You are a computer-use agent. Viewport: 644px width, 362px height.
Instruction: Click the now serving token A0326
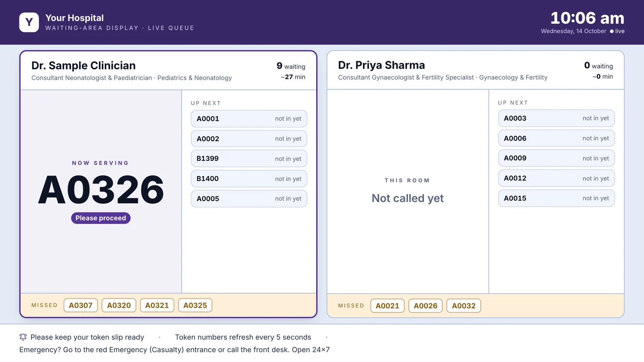pyautogui.click(x=101, y=190)
